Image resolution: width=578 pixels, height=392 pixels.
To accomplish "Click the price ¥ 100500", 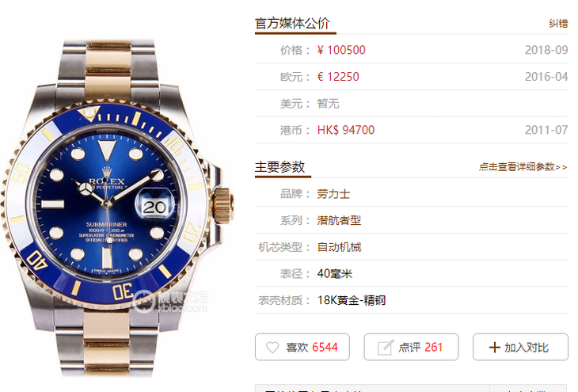I will (x=341, y=50).
